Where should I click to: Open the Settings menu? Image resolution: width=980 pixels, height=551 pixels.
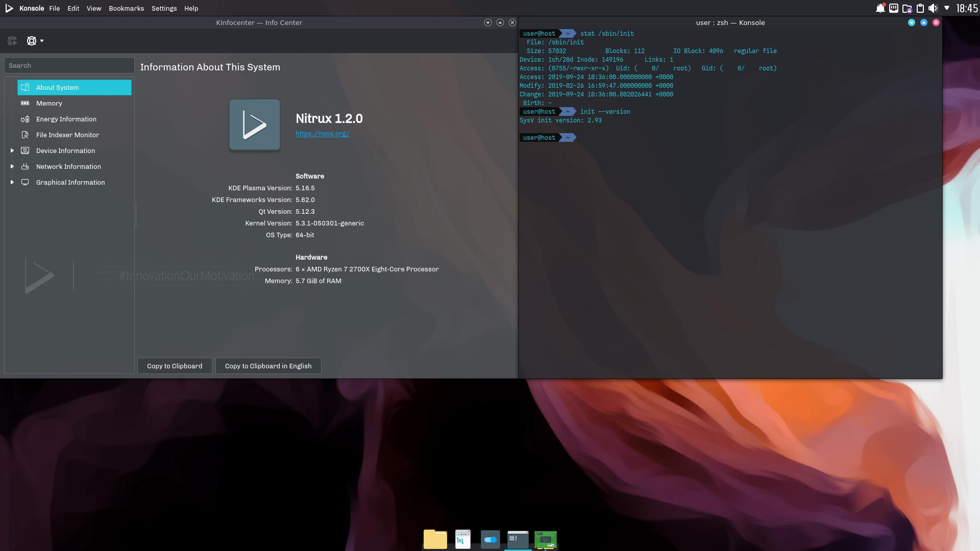[164, 8]
